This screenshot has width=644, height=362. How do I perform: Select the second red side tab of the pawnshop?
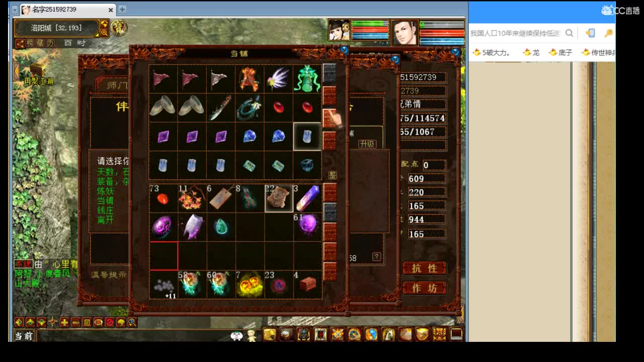click(x=330, y=118)
